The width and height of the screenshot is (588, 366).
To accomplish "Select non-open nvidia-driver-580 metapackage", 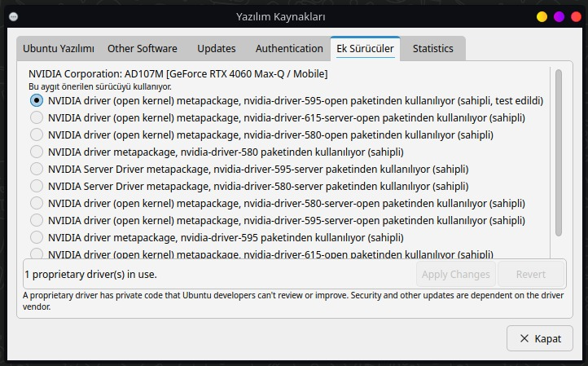I will point(37,152).
